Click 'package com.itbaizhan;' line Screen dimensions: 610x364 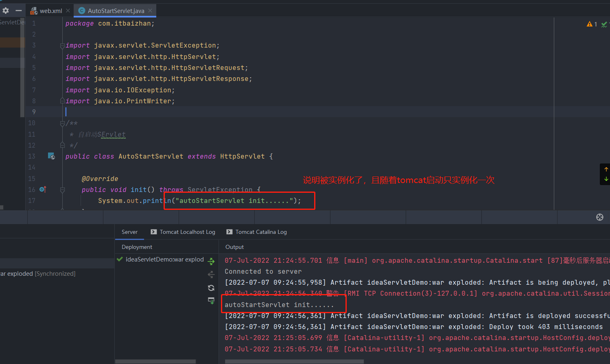pyautogui.click(x=110, y=24)
